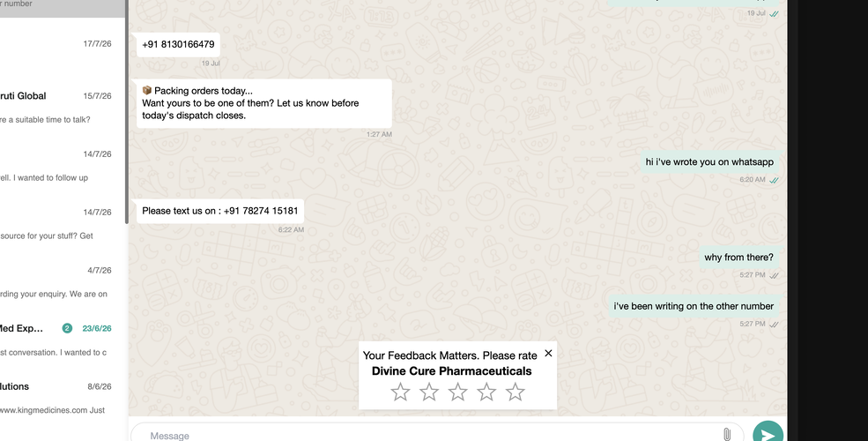
Task: Click the 'e a suitable time to talk?' preview
Action: 45,120
